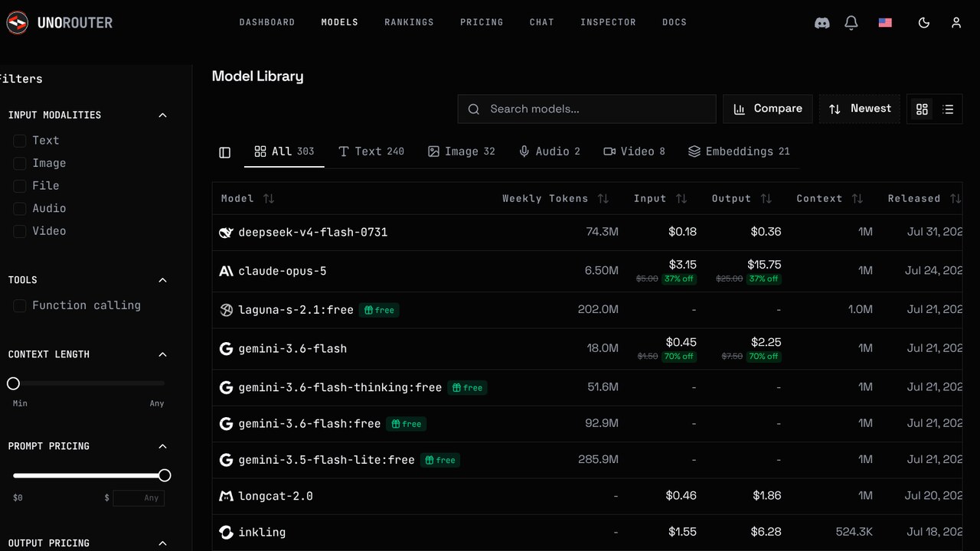Click the gemini-3.6-flash Google icon
The height and width of the screenshot is (551, 980).
226,349
